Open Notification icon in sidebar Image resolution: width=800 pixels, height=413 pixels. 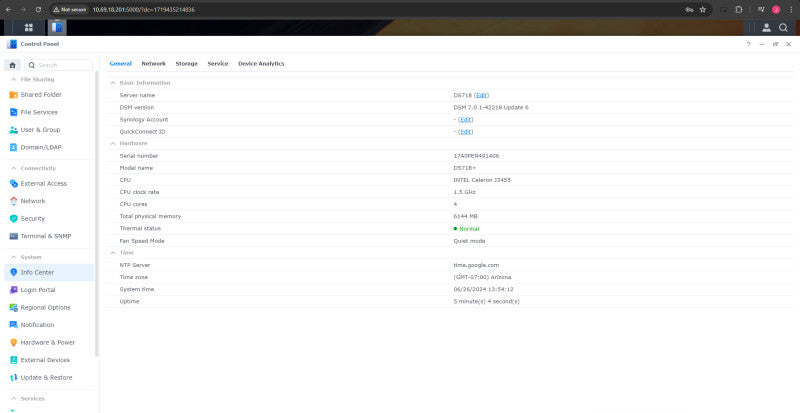(x=14, y=325)
